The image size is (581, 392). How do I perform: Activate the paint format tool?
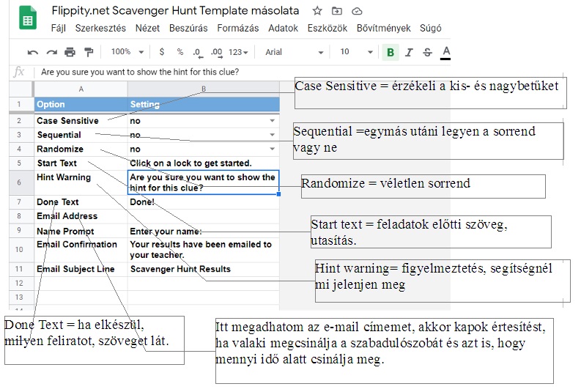pyautogui.click(x=89, y=52)
